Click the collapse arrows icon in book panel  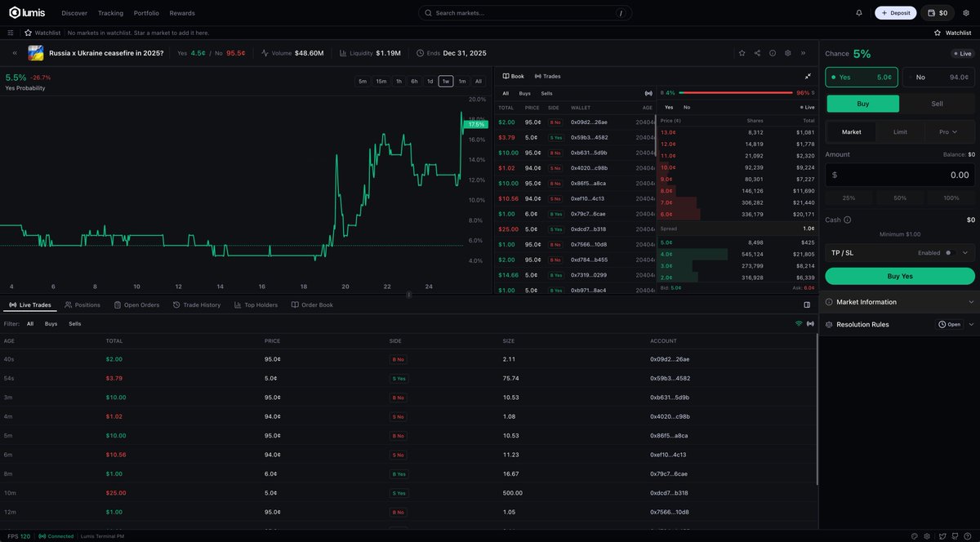pyautogui.click(x=808, y=76)
